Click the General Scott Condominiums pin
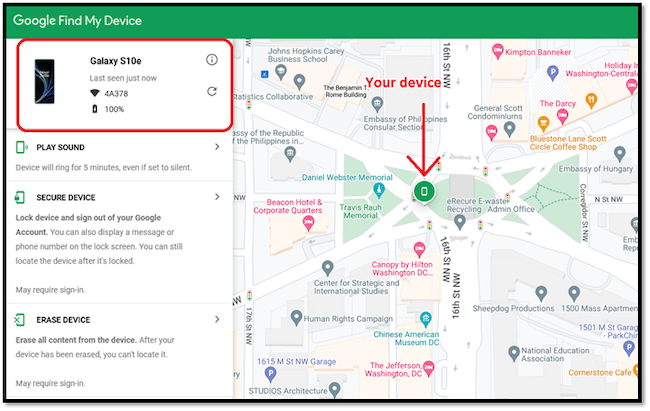 click(x=509, y=129)
